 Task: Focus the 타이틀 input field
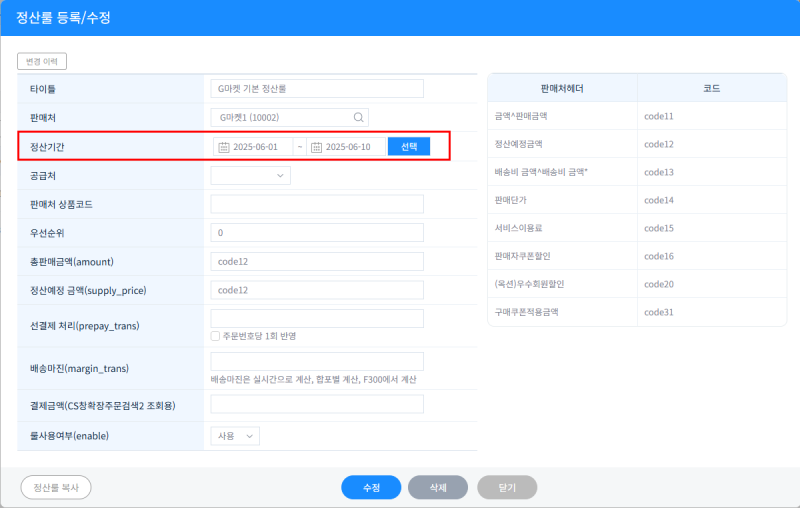coord(317,89)
